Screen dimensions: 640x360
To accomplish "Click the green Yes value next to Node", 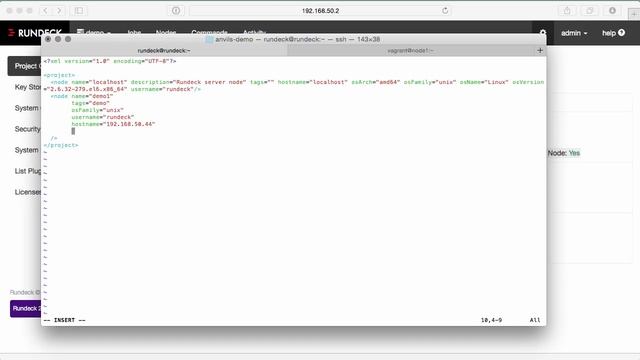I will pos(574,153).
